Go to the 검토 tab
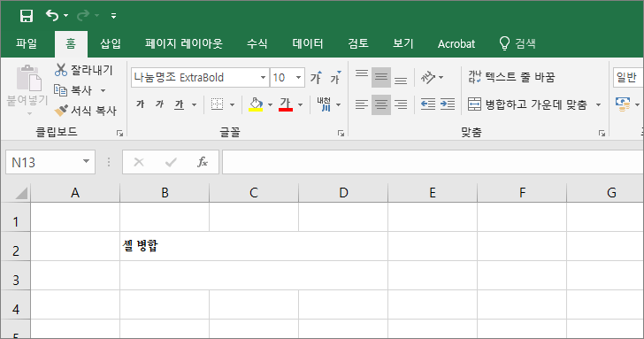 pyautogui.click(x=358, y=43)
